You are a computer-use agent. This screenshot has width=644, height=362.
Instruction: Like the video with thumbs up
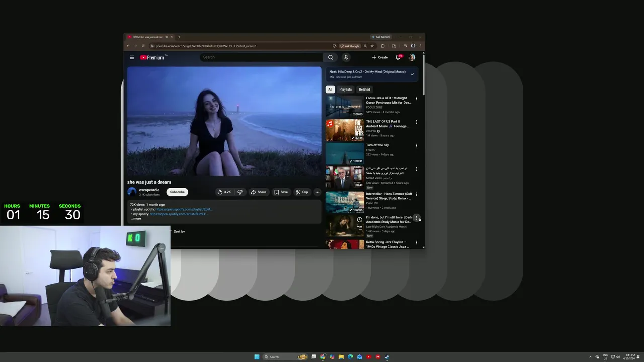pyautogui.click(x=224, y=192)
